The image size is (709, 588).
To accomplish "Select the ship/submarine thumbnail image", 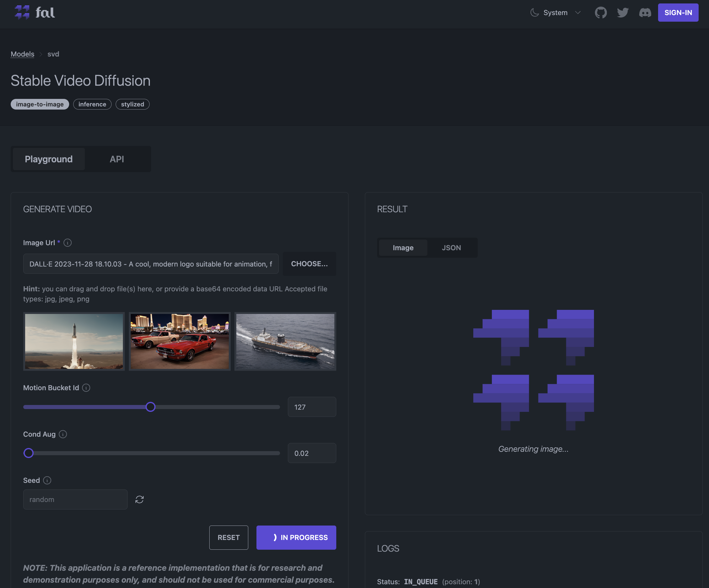I will point(285,341).
